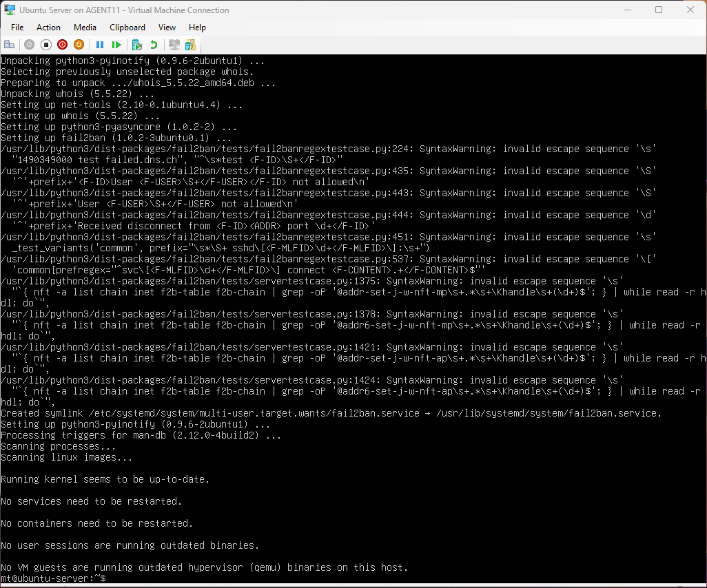
Task: Revert the VM with the green arrow icon
Action: 154,45
